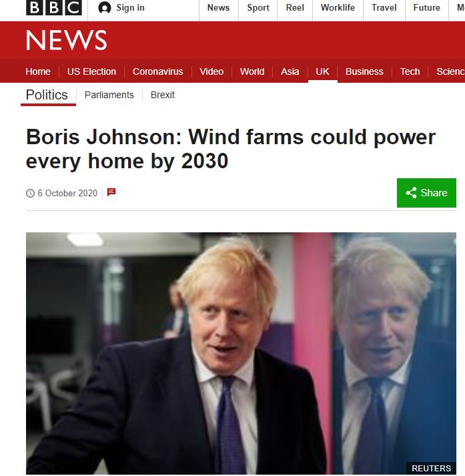
Task: Click the Boris Johnson article photo
Action: (241, 353)
